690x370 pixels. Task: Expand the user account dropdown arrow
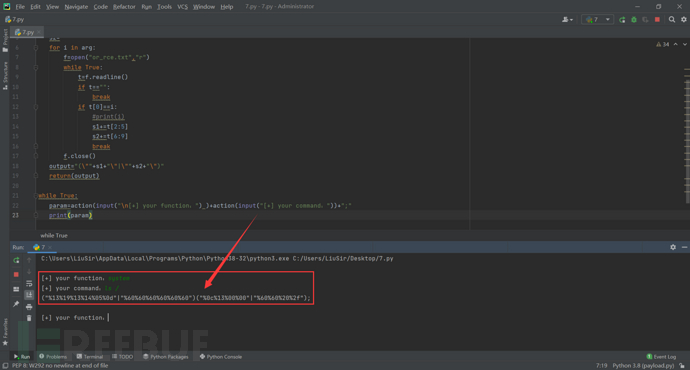571,20
